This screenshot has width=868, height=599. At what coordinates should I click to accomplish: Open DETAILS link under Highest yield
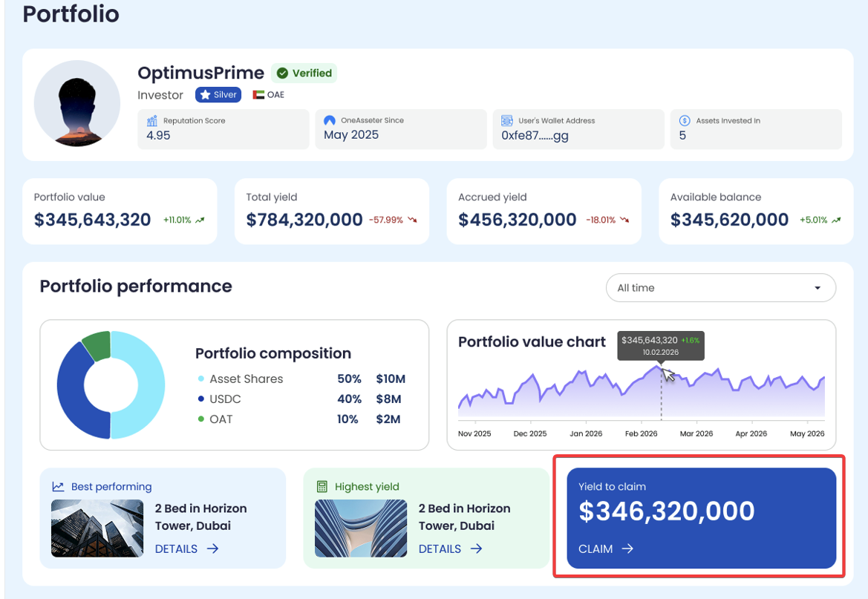point(450,549)
